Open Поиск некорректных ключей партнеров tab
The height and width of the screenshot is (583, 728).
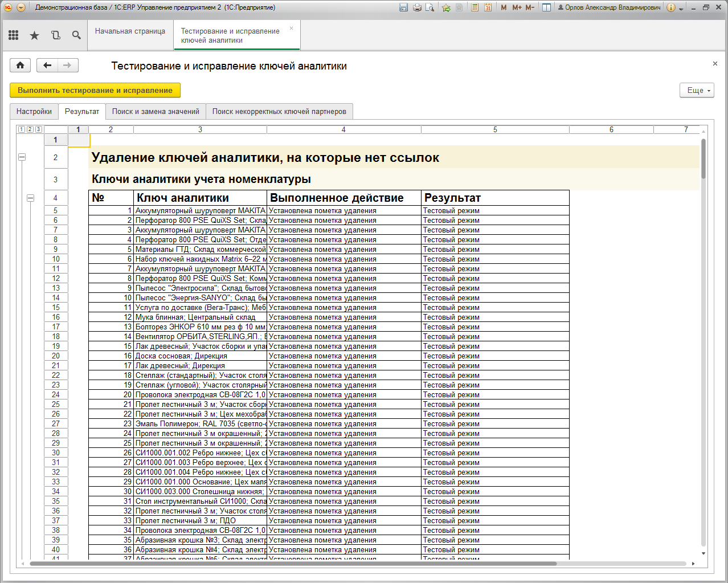(279, 111)
